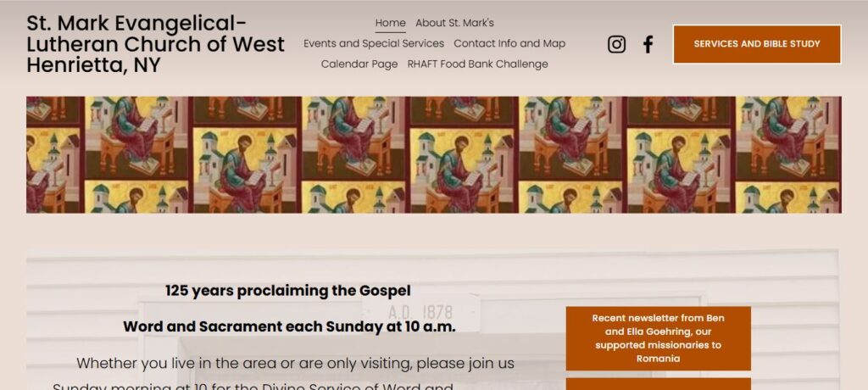Click the middle of the icon banner image
The height and width of the screenshot is (390, 868).
(x=434, y=154)
